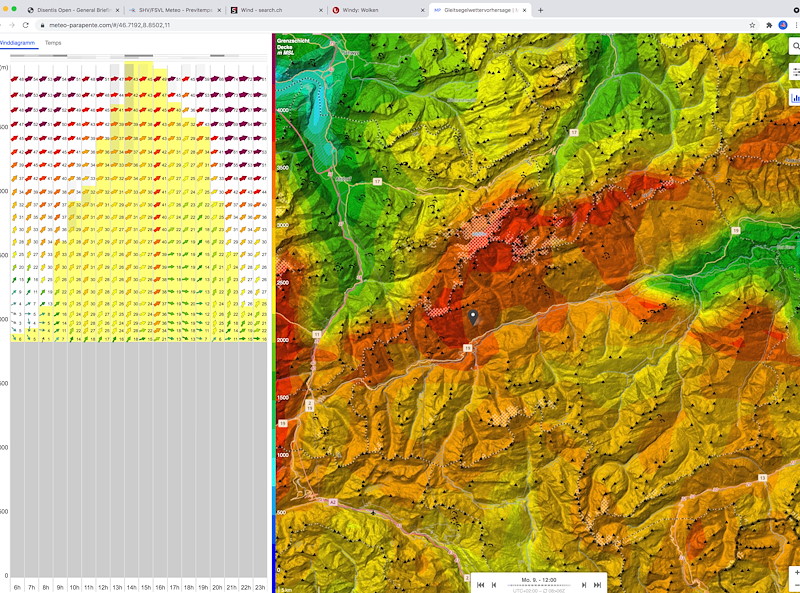This screenshot has width=800, height=593.
Task: Select the 18h column in the wind diagram
Action: point(189,587)
